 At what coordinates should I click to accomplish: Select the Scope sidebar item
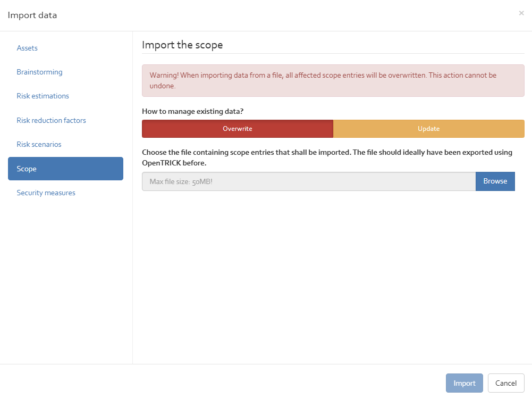click(65, 169)
